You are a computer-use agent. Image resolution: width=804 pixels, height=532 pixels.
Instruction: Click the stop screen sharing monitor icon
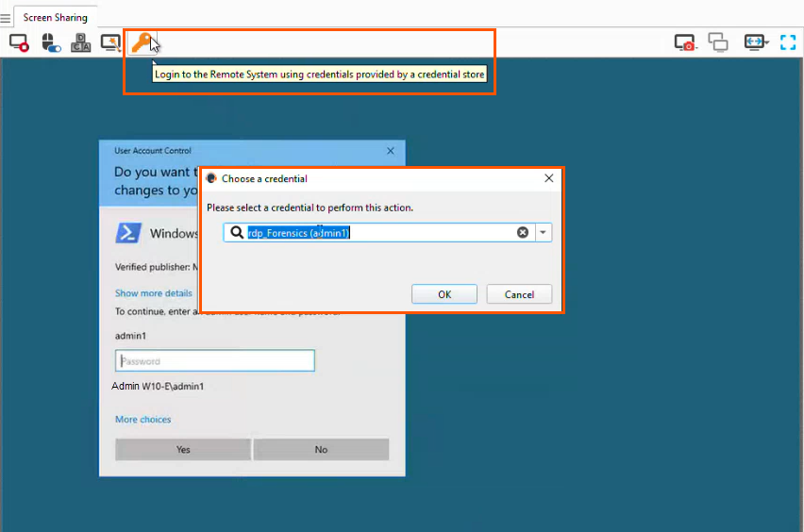[19, 42]
